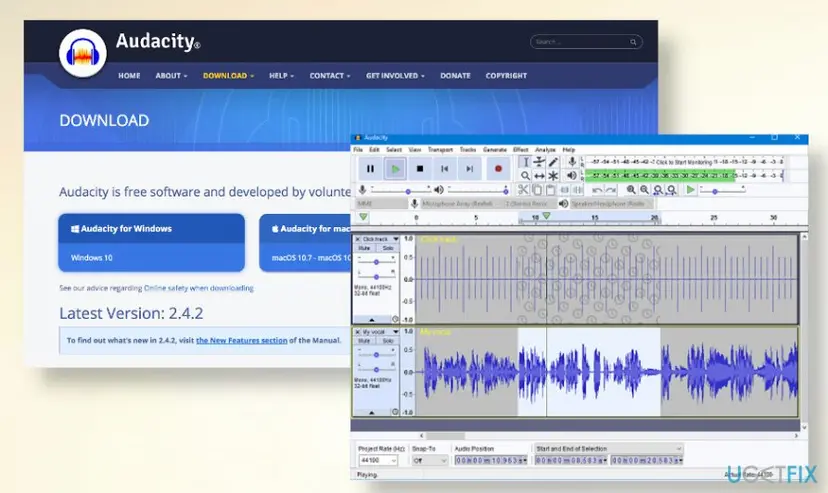Start recording with the red Record button
The width and height of the screenshot is (828, 493).
pos(498,169)
